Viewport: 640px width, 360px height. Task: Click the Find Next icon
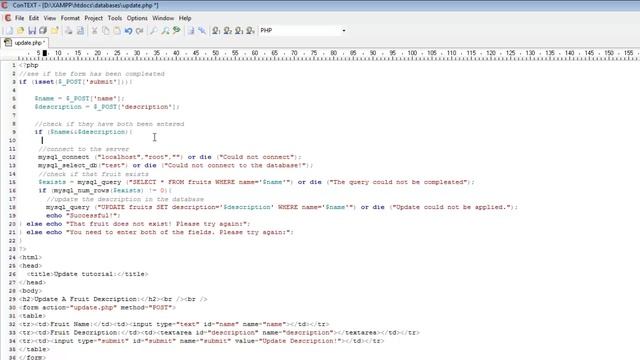click(165, 31)
